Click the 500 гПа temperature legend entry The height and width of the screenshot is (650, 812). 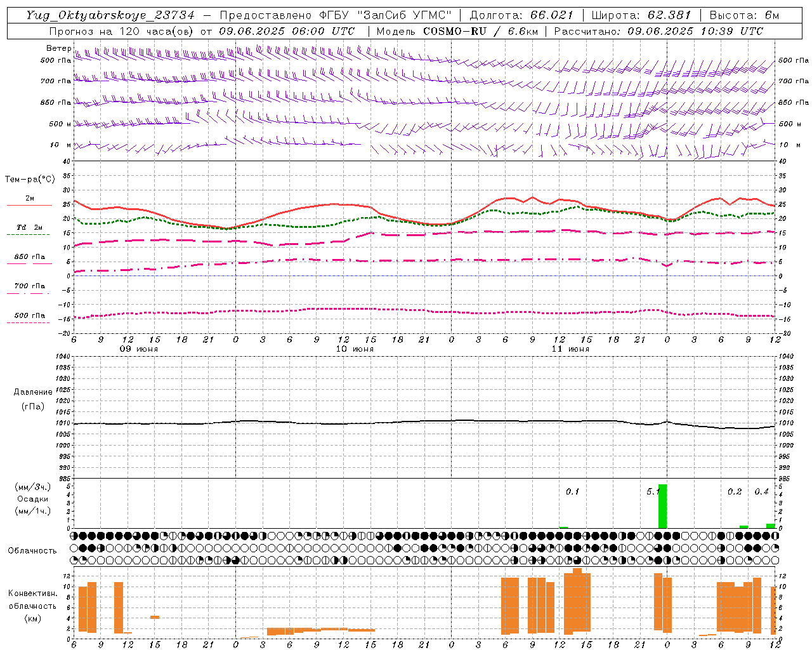click(x=30, y=315)
